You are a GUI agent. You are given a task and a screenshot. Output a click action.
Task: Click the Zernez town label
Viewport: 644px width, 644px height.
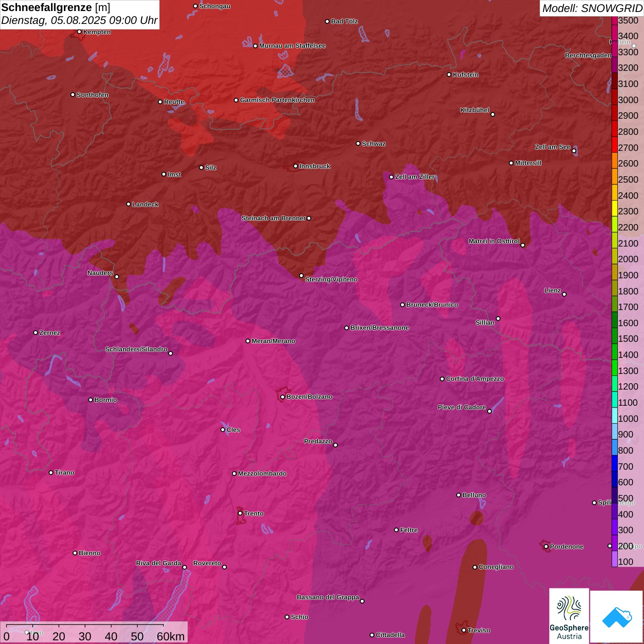pos(50,333)
